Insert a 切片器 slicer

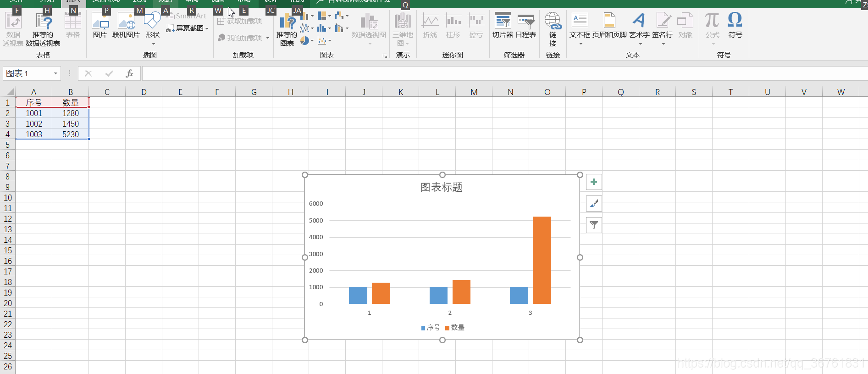[503, 26]
